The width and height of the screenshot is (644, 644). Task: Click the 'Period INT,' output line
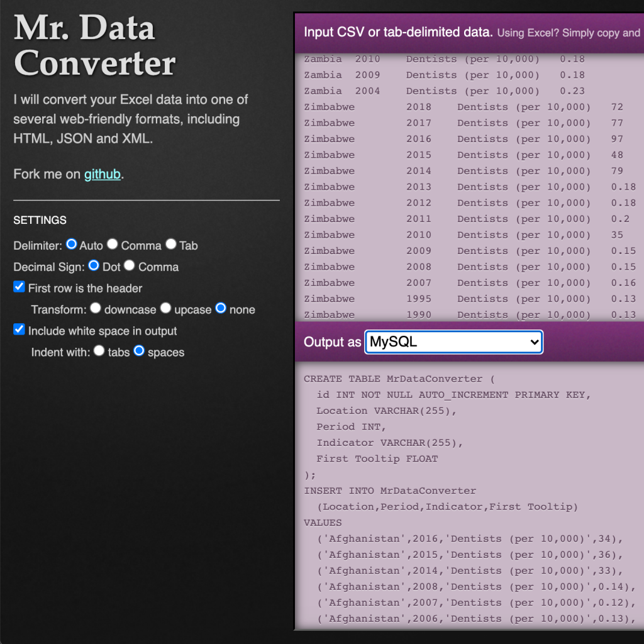coord(351,427)
